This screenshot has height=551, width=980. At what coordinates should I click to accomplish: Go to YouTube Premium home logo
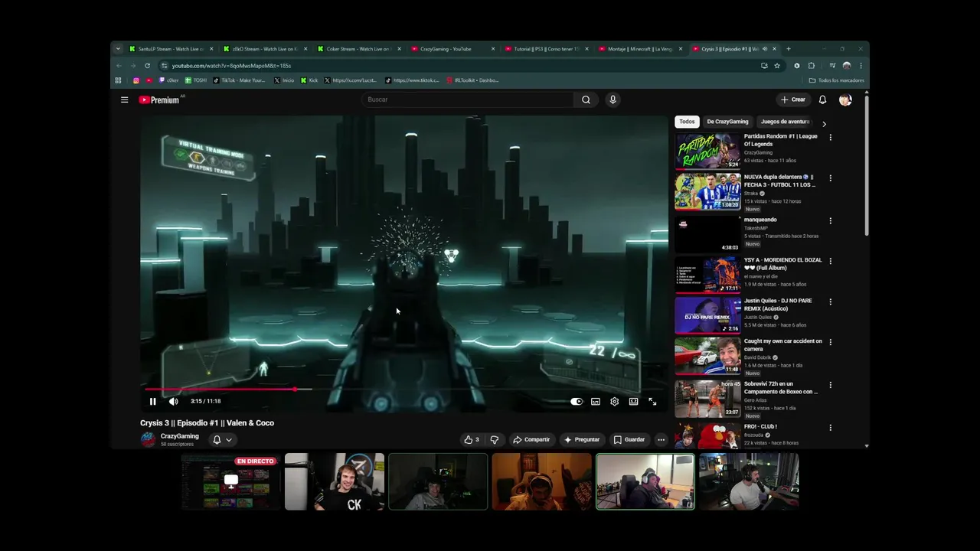tap(159, 99)
